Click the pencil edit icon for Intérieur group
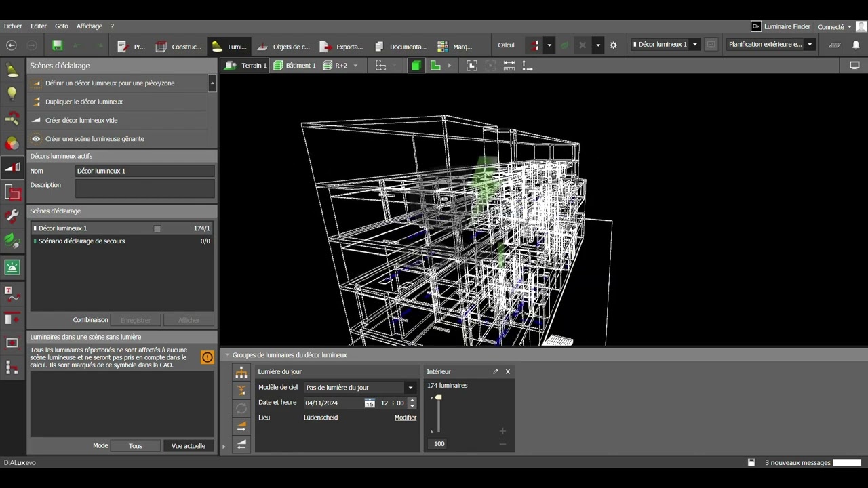This screenshot has height=488, width=868. (495, 371)
